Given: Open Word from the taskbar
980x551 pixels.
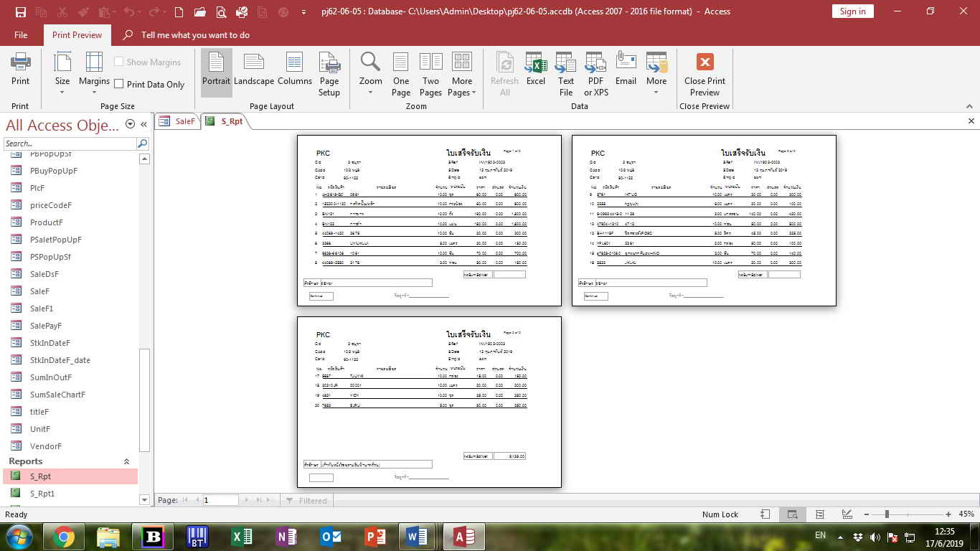Looking at the screenshot, I should [418, 537].
